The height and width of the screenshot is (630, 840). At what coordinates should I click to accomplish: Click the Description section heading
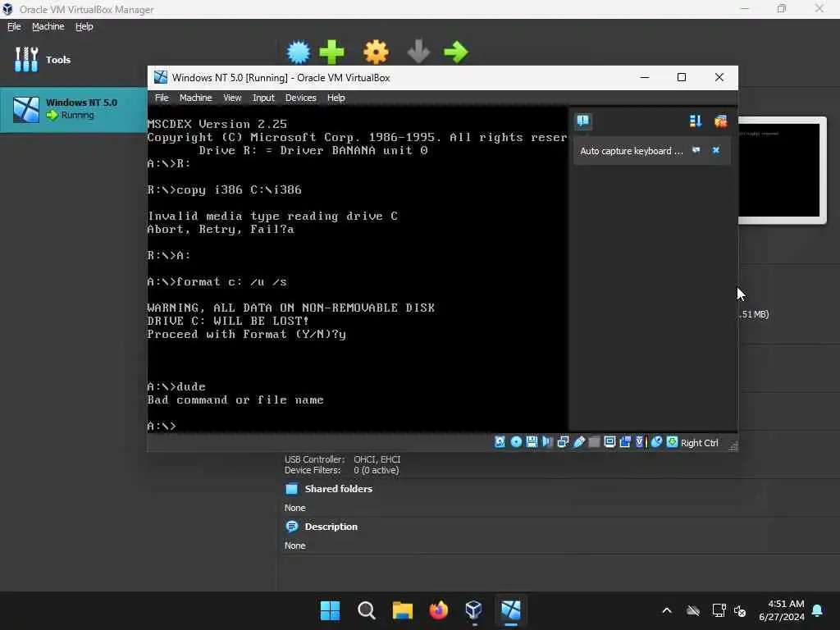(331, 527)
